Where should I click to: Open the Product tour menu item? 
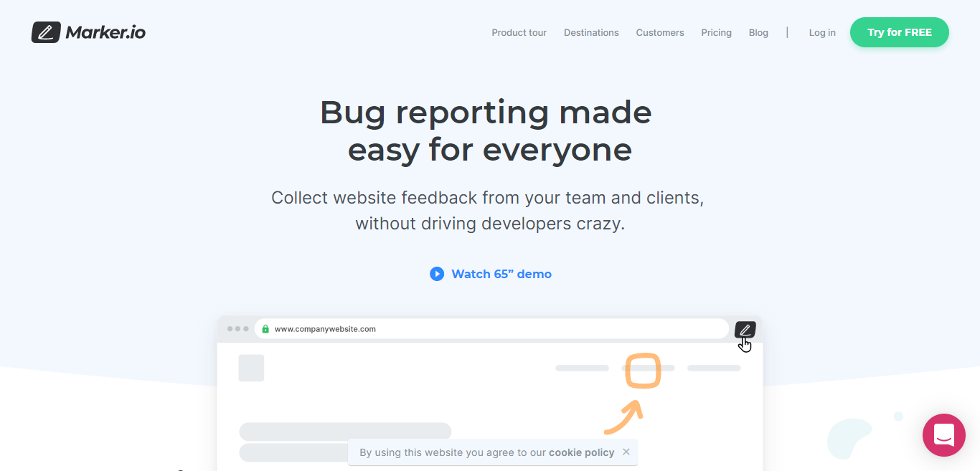pos(519,33)
